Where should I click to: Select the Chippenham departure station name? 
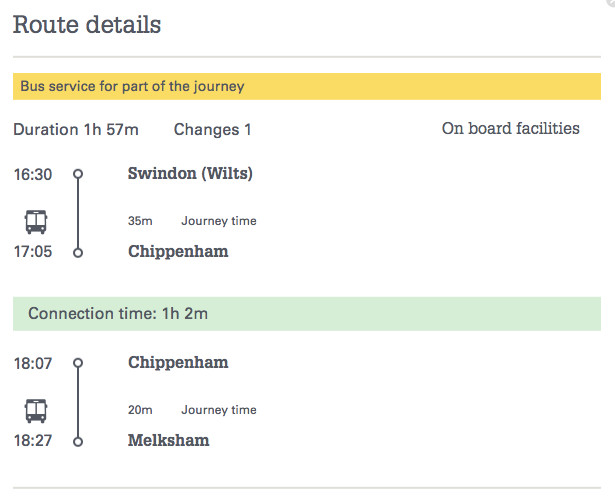click(x=178, y=363)
